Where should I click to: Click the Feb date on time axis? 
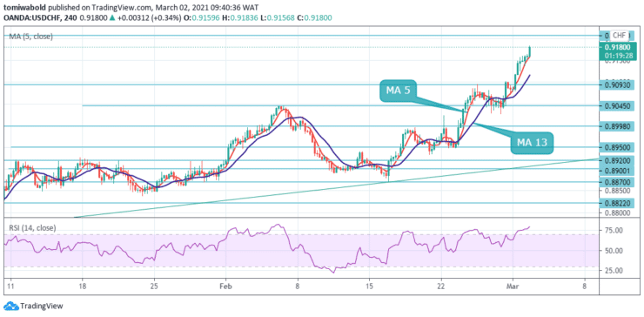click(226, 286)
